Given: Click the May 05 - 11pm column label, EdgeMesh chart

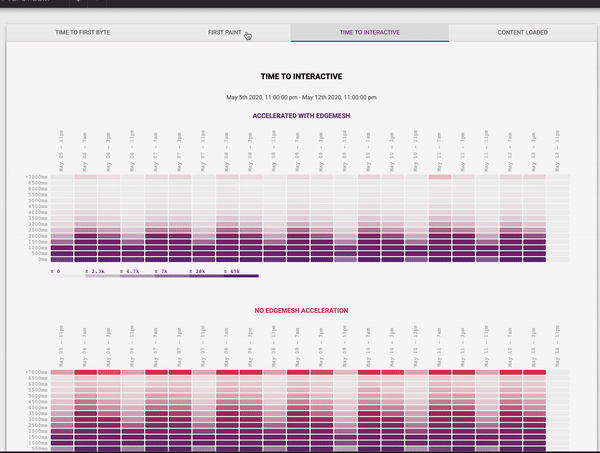Looking at the screenshot, I should pyautogui.click(x=62, y=151).
